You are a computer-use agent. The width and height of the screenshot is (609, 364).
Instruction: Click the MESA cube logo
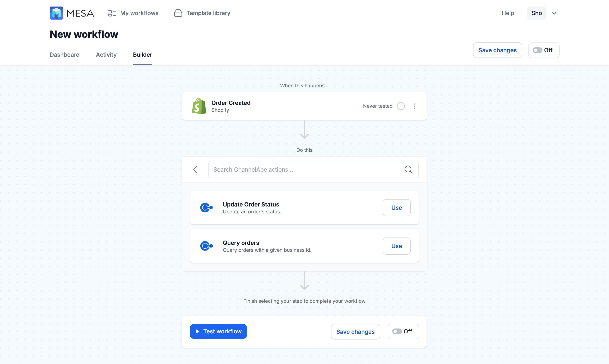(56, 13)
